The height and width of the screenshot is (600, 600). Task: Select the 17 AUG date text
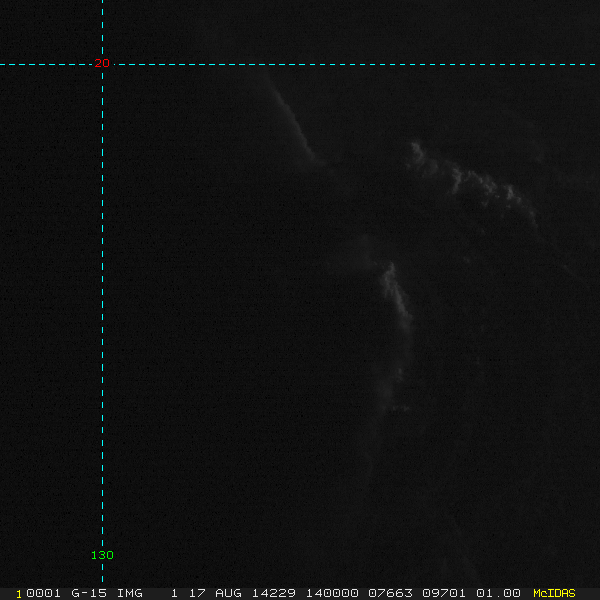click(210, 593)
